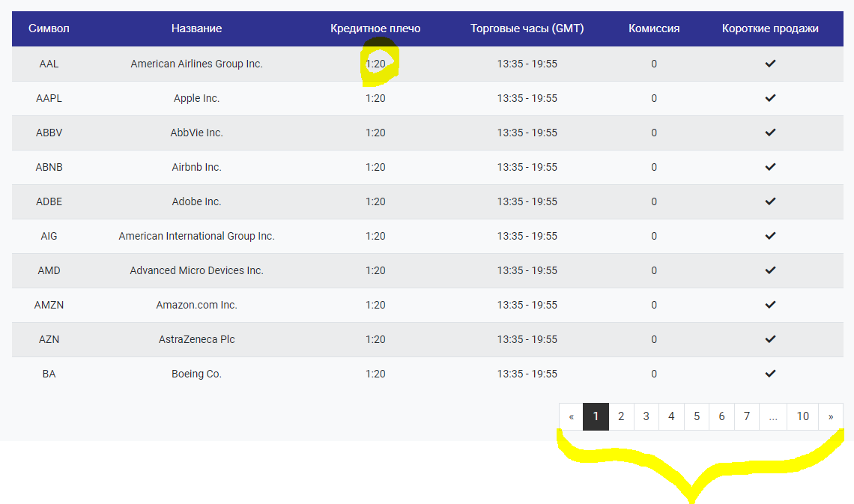Viewport: 854px width, 504px height.
Task: Click the current page 1 button
Action: pyautogui.click(x=596, y=416)
